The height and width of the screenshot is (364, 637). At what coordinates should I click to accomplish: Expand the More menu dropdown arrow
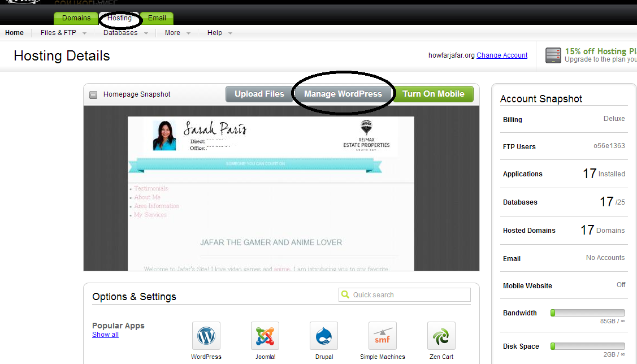(189, 33)
